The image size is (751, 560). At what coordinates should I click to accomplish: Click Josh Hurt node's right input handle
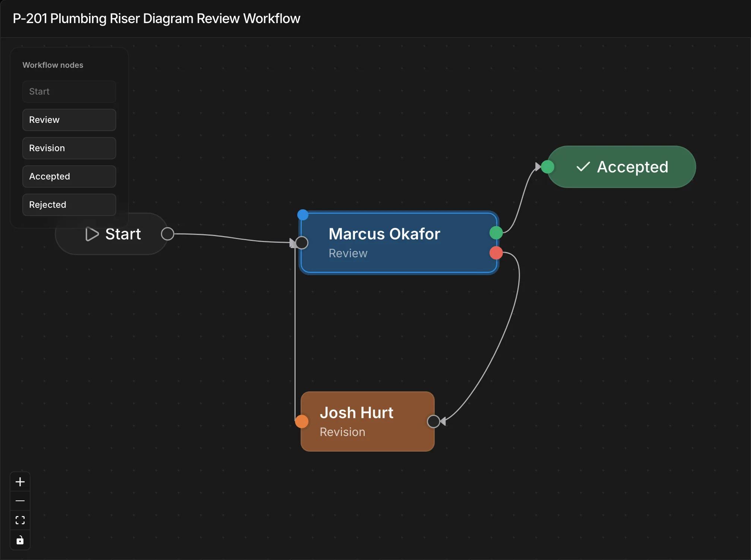[x=434, y=421]
